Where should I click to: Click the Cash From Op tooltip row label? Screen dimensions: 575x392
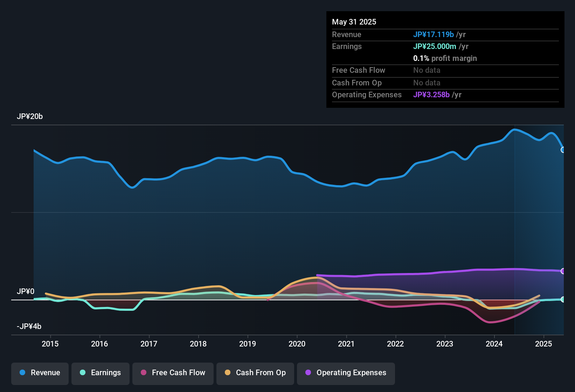[357, 83]
